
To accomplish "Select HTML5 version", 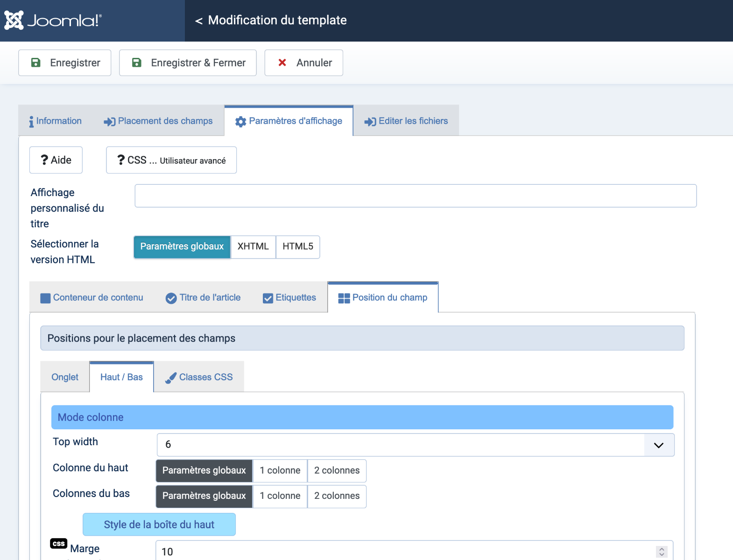I will coord(298,246).
